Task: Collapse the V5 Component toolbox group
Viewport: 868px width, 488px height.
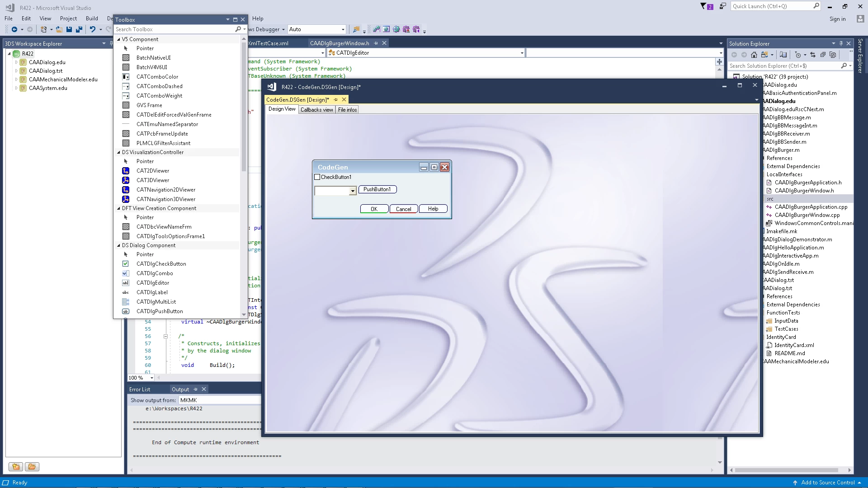Action: coord(119,39)
